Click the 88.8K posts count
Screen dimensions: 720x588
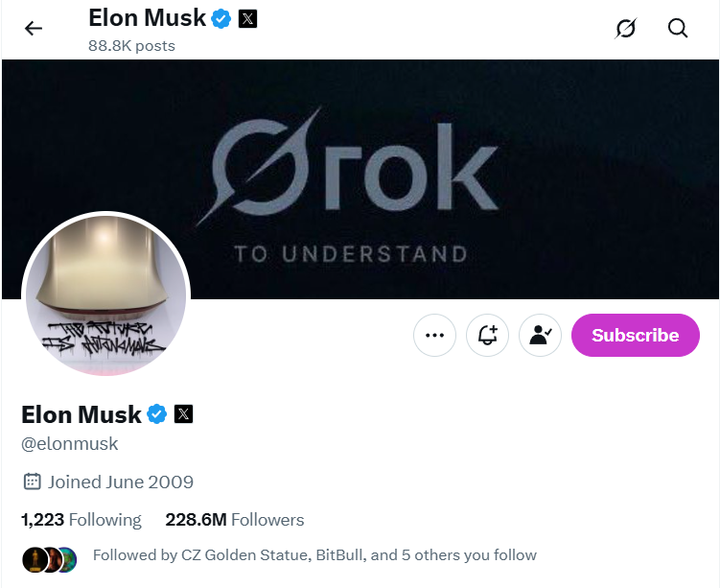pyautogui.click(x=131, y=45)
